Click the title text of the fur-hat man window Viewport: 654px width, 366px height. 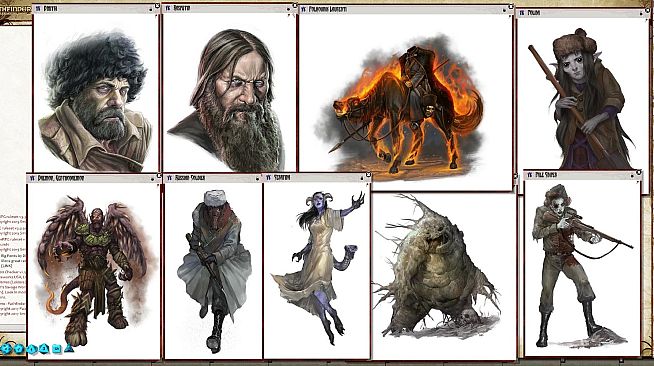50,8
